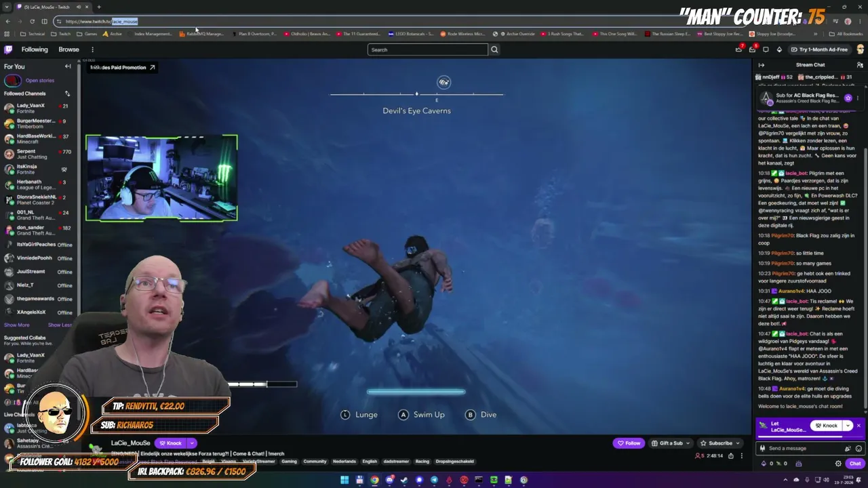Image resolution: width=868 pixels, height=488 pixels.
Task: Reload the page in the browser
Action: coord(32,21)
